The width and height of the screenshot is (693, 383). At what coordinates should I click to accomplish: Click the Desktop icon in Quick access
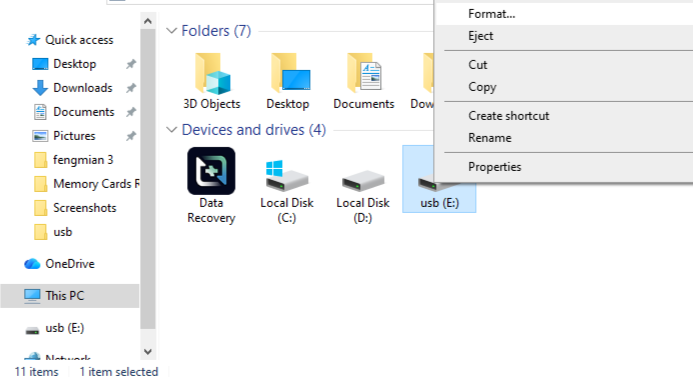[40, 64]
